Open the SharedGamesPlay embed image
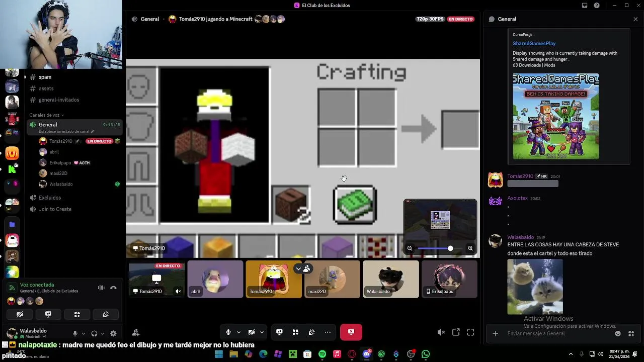Screen dimensions: 644x362 [x=555, y=116]
